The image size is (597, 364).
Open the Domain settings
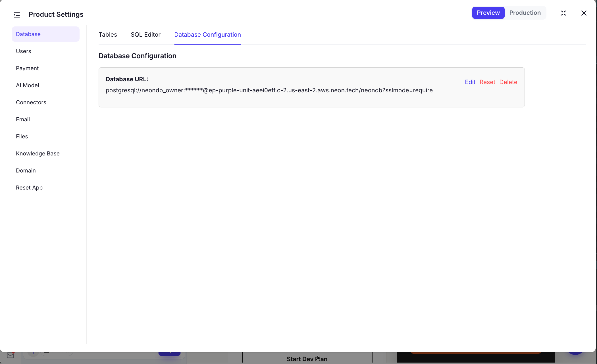point(26,170)
